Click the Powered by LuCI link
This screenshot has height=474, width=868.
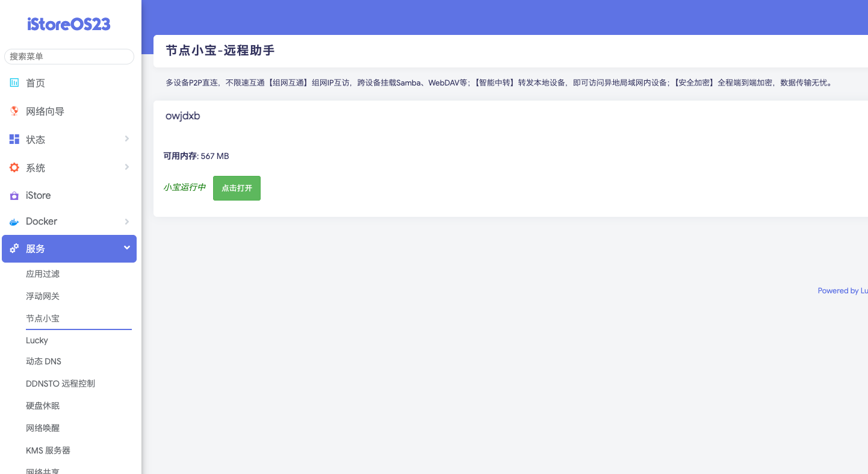pyautogui.click(x=842, y=290)
